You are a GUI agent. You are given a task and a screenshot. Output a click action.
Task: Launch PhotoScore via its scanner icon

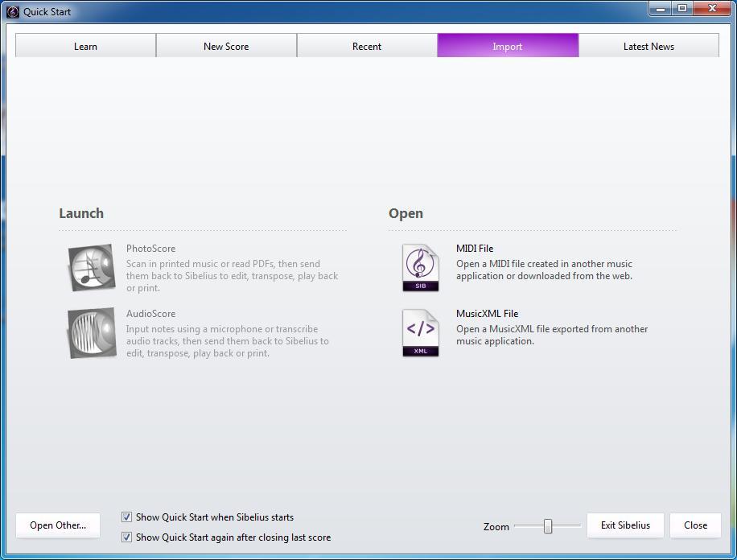tap(92, 268)
